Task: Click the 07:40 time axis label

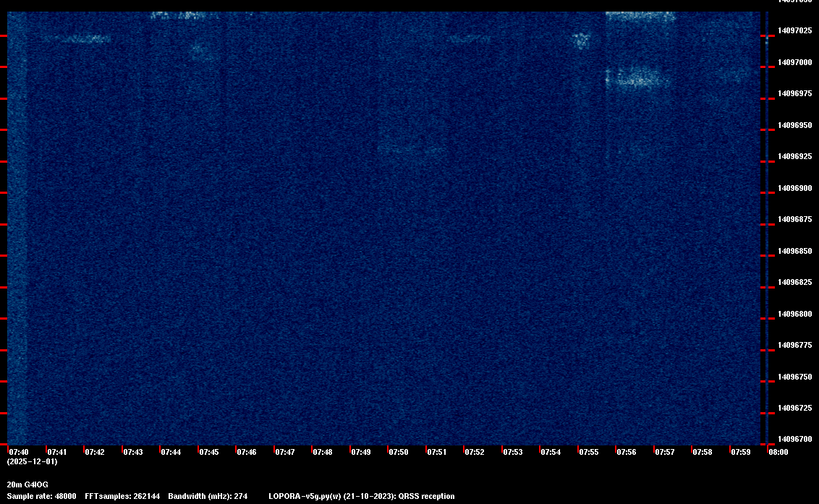Action: point(19,452)
